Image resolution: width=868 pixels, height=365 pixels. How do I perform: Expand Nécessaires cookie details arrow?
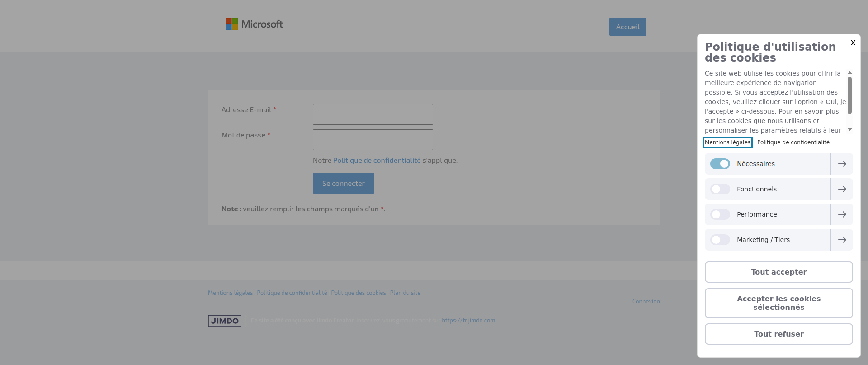click(x=842, y=164)
